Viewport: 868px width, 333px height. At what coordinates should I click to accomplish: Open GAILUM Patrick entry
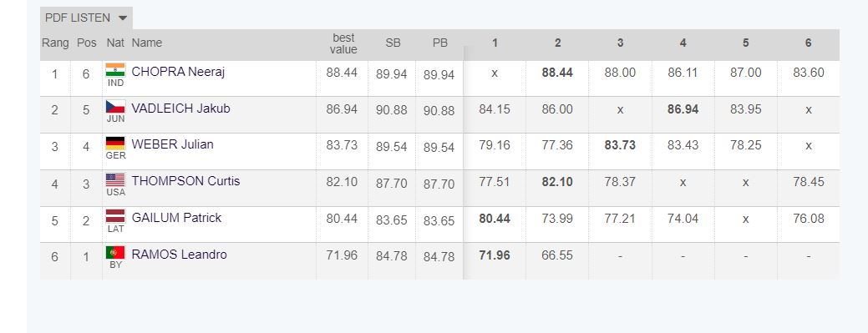(176, 218)
